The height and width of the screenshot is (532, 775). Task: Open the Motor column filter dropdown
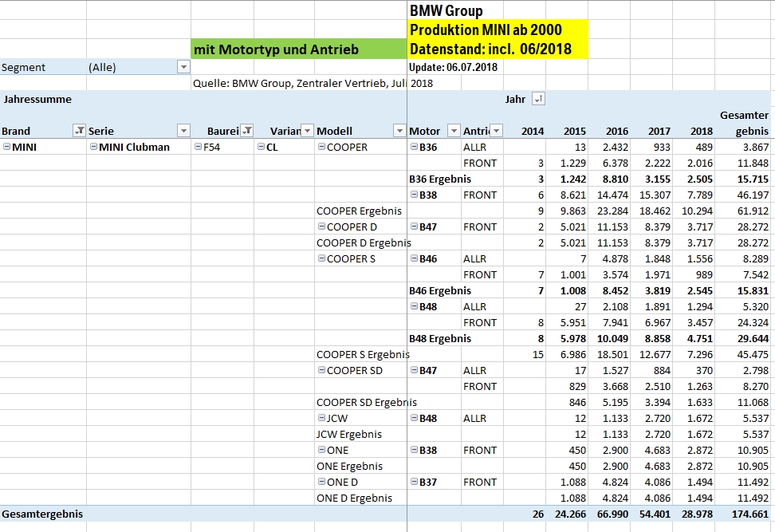[454, 130]
